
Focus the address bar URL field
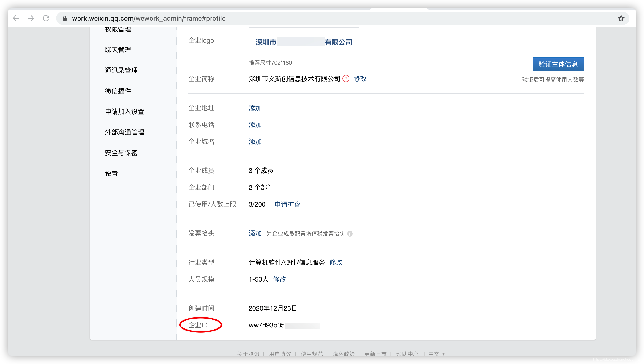click(x=343, y=18)
